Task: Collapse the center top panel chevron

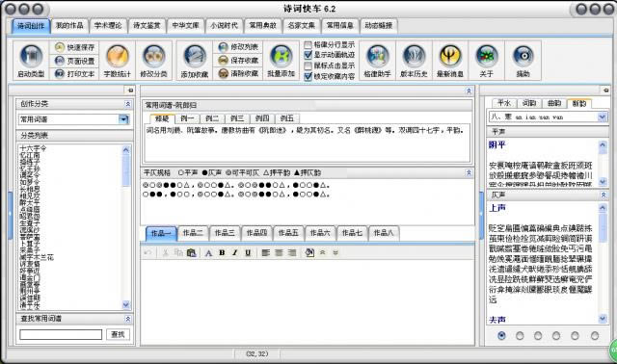Action: 469,91
